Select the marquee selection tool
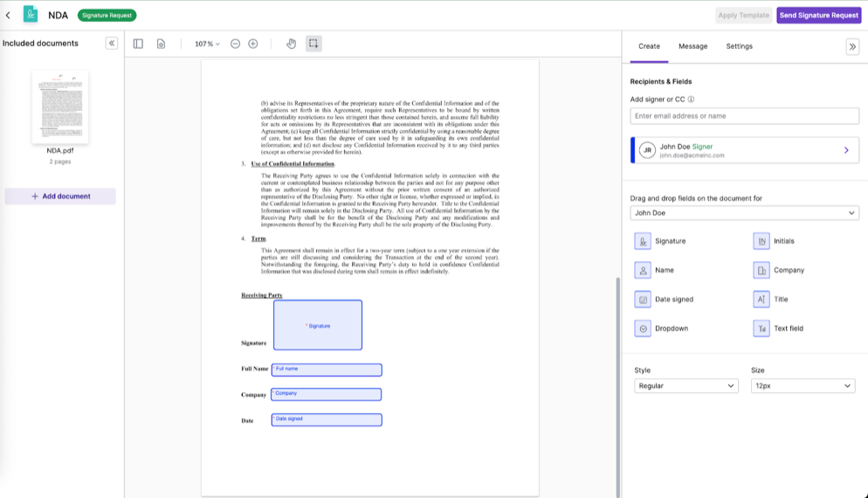 click(313, 44)
